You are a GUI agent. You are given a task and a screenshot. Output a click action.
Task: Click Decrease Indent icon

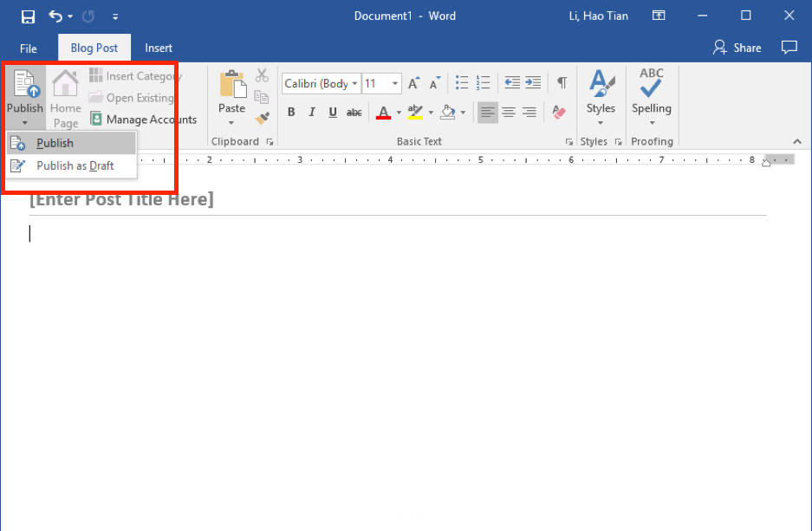coord(512,82)
